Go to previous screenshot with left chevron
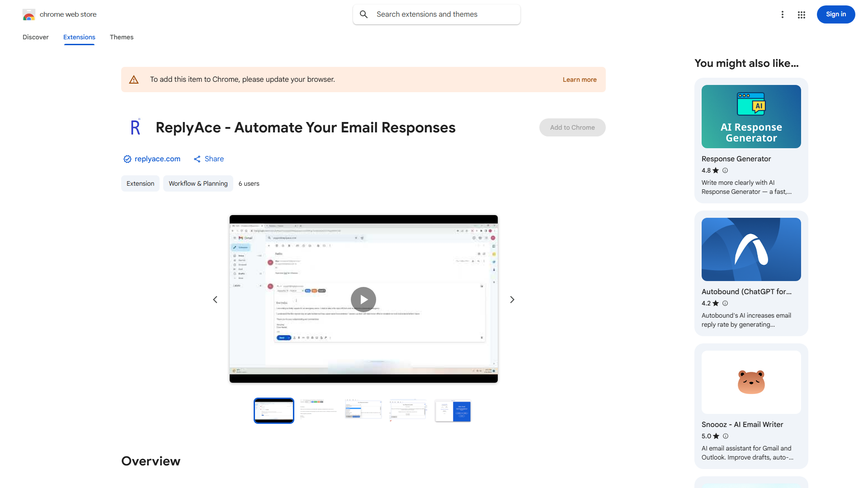868x488 pixels. (215, 300)
